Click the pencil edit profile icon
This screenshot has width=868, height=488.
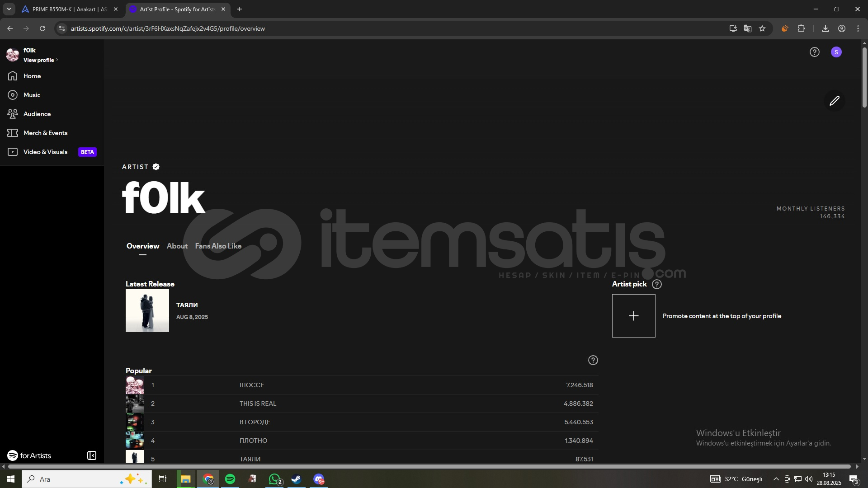(x=835, y=101)
